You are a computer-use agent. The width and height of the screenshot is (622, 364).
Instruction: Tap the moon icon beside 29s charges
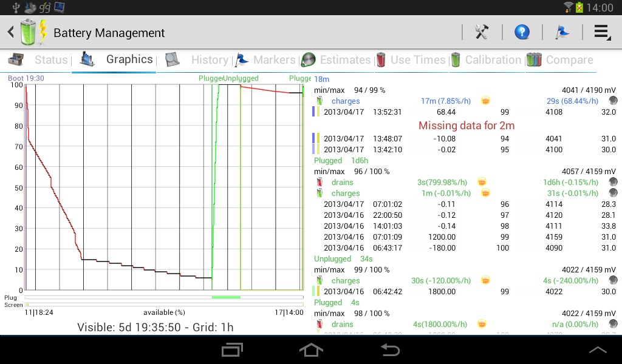pos(613,101)
